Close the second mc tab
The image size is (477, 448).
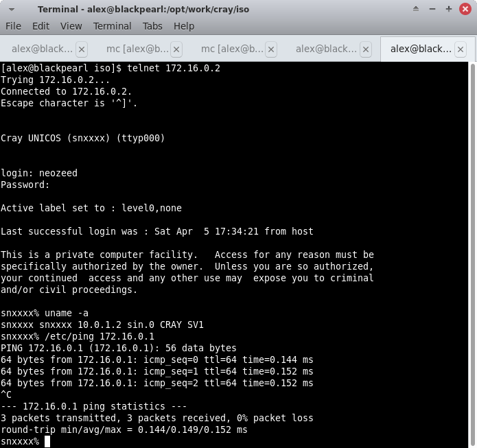(271, 49)
